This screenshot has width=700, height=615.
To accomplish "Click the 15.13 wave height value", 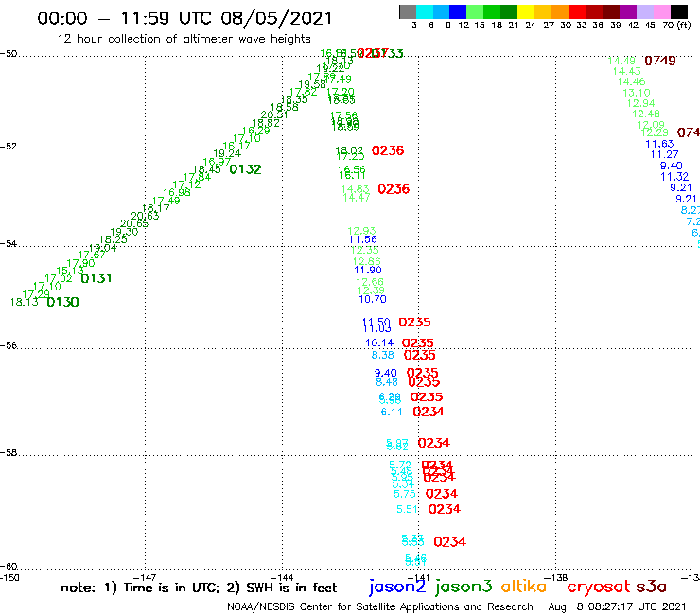I will (x=70, y=271).
